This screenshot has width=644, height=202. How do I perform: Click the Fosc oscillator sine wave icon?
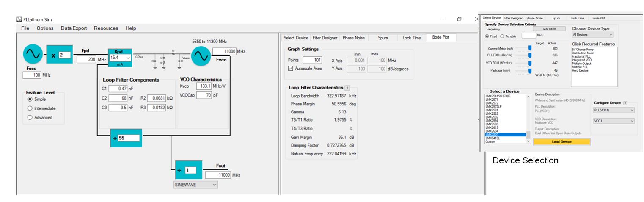click(x=33, y=53)
